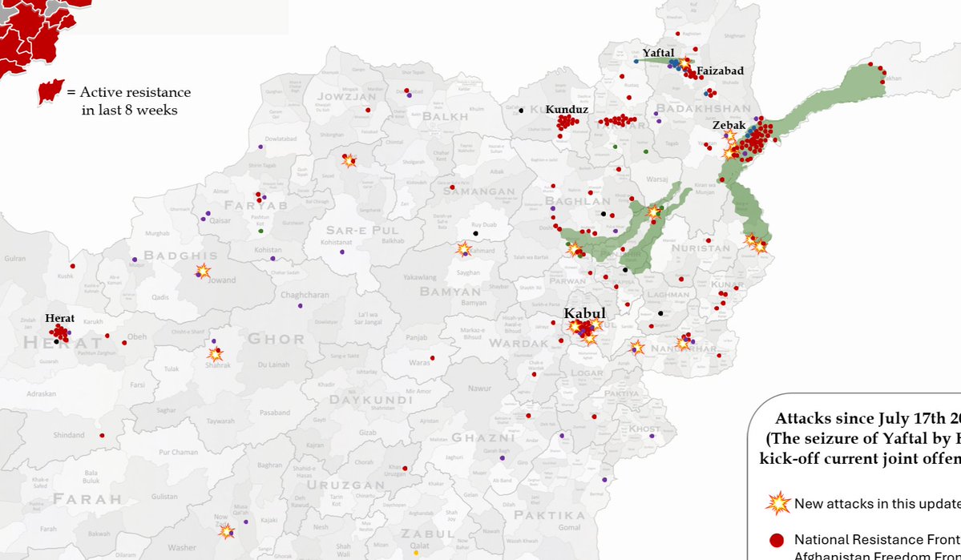Click the starburst icon beside "New attacks in this update"
The width and height of the screenshot is (961, 560).
pos(777,503)
